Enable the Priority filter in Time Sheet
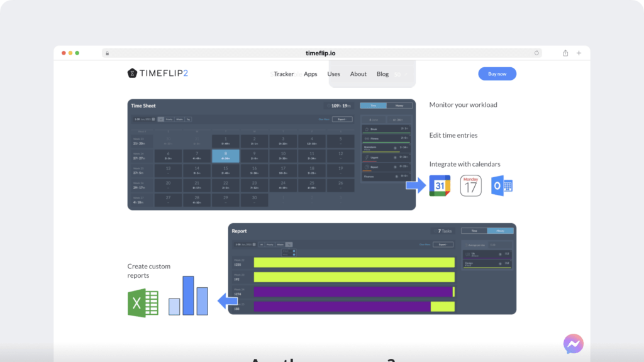Screen dimensions: 644x362 [169, 119]
